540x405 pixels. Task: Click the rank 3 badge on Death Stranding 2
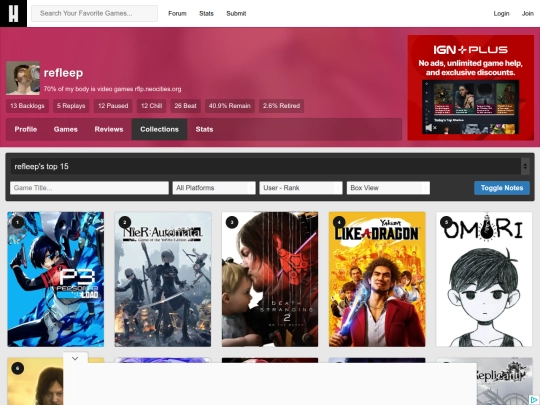coord(232,222)
